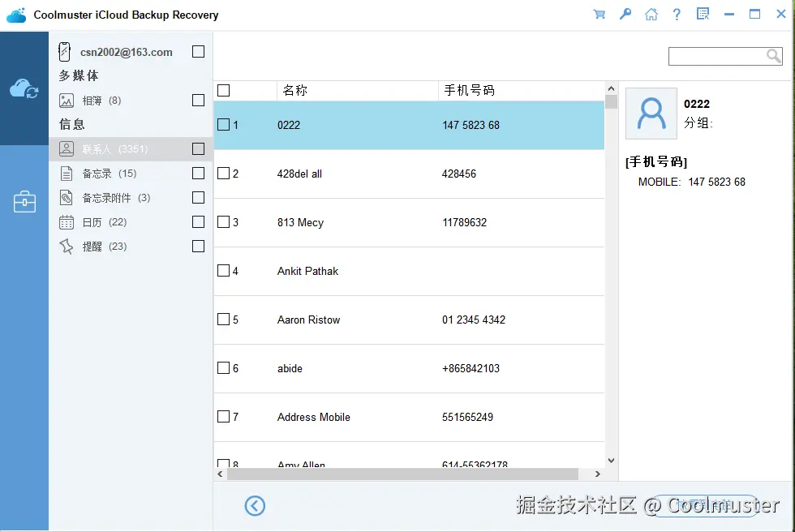Select the contact Aaron Ristow

click(308, 320)
